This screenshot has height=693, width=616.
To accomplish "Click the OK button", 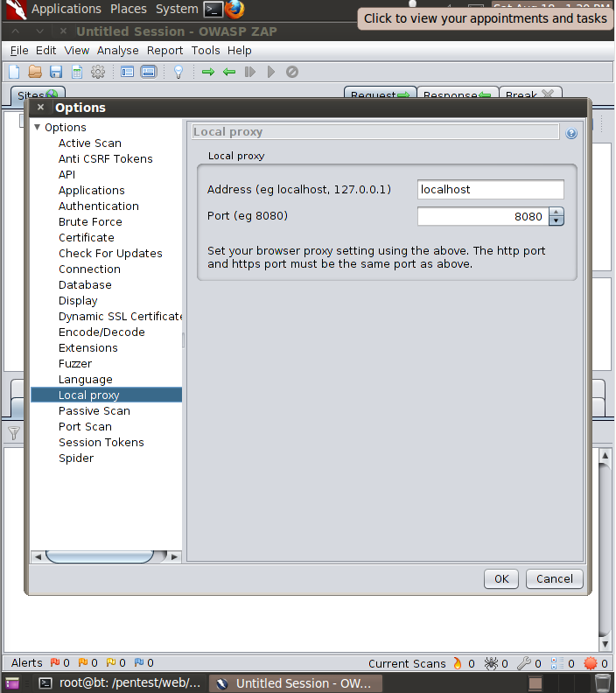I will click(501, 578).
